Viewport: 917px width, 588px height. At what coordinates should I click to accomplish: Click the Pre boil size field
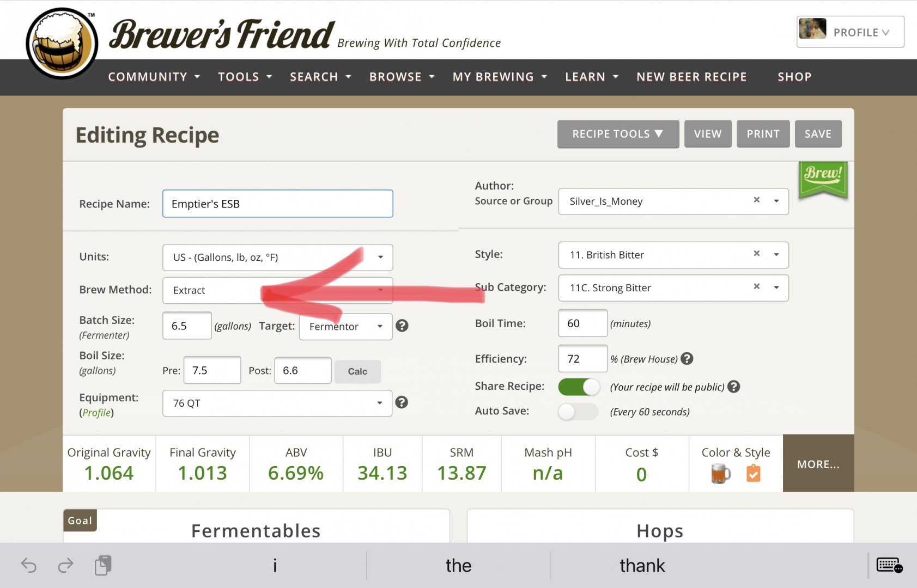click(212, 370)
